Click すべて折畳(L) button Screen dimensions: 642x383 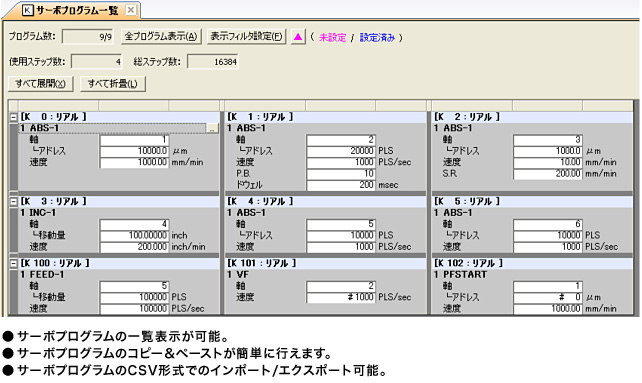pyautogui.click(x=113, y=84)
